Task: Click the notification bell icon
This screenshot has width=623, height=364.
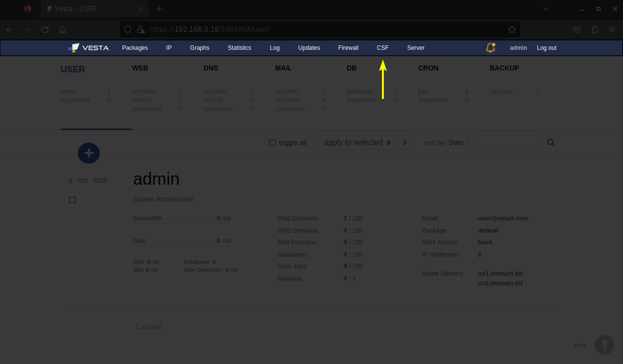Action: tap(490, 48)
